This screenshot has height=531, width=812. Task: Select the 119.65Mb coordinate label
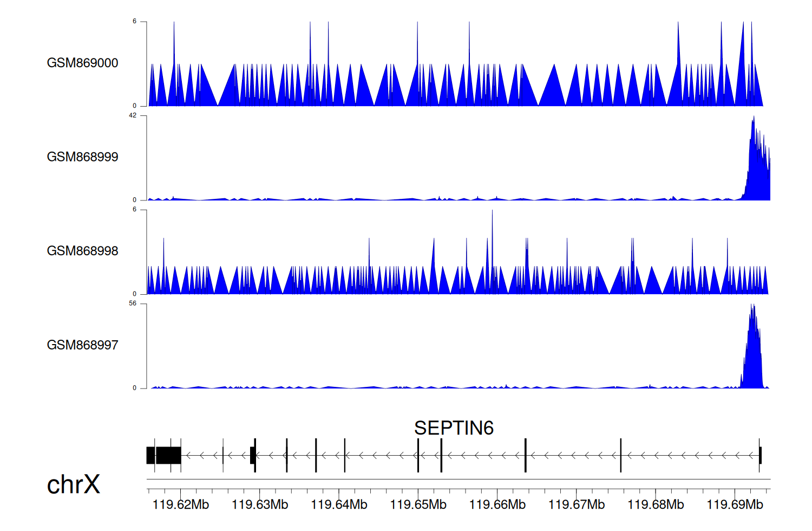pyautogui.click(x=418, y=504)
